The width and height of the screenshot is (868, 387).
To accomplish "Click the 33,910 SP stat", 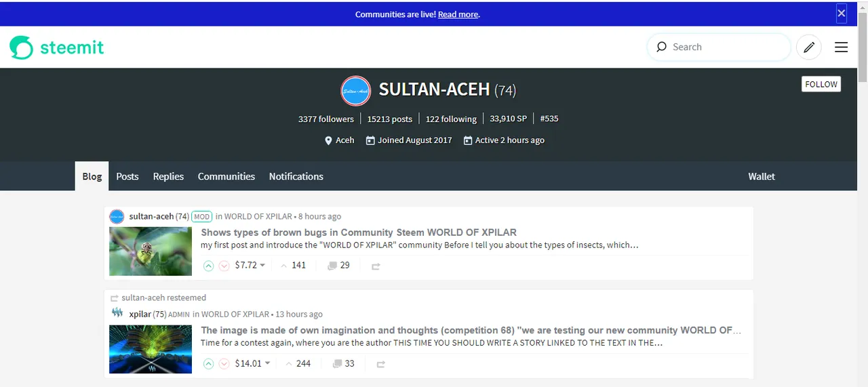I will pos(509,119).
